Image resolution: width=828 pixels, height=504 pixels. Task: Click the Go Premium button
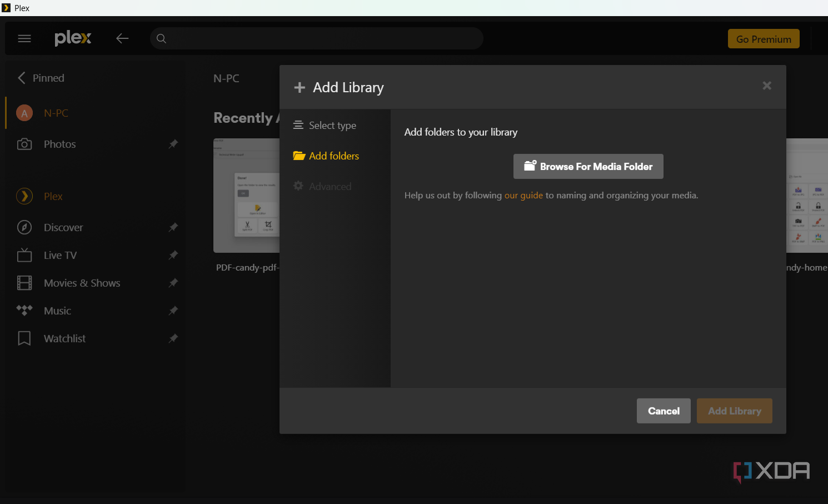pos(764,39)
